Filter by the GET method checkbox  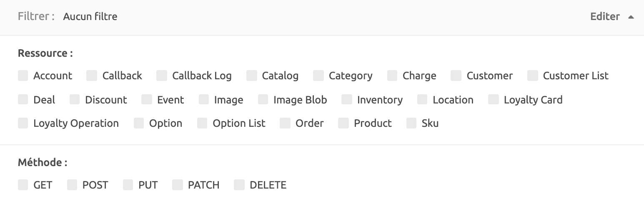click(23, 185)
